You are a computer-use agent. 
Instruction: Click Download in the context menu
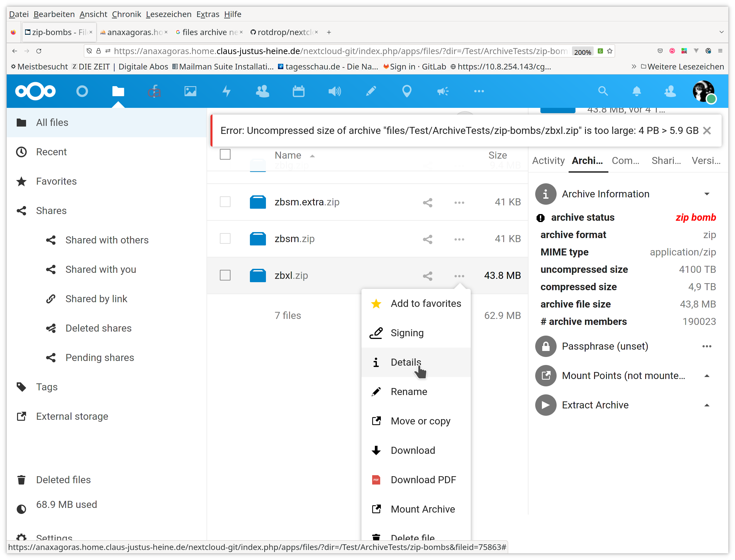412,450
